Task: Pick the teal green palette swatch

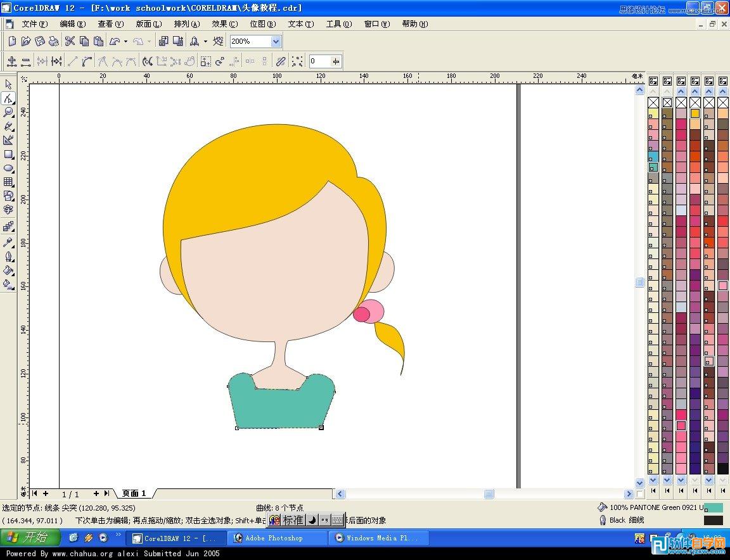Action: (653, 167)
